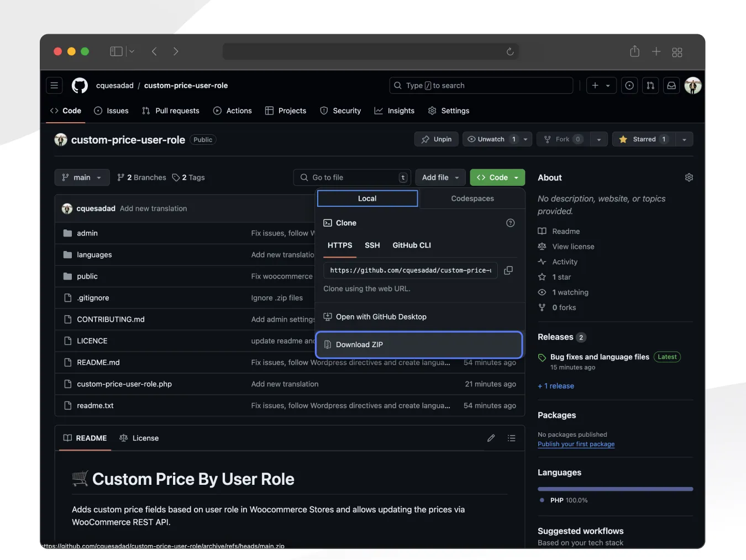Open the README outline list icon
Image resolution: width=746 pixels, height=560 pixels.
512,438
